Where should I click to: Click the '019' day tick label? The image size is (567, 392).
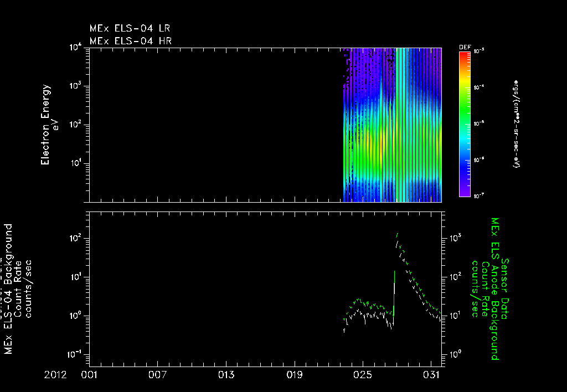(x=295, y=375)
